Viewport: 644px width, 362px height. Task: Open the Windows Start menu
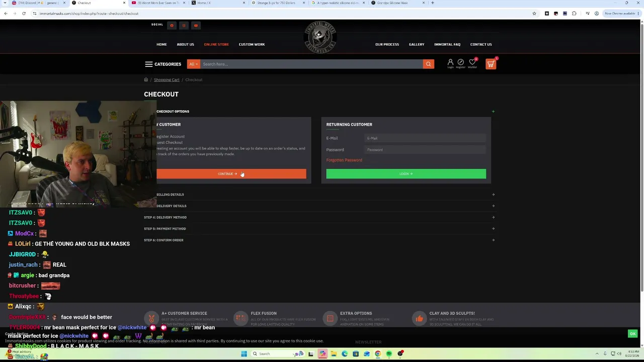244,354
